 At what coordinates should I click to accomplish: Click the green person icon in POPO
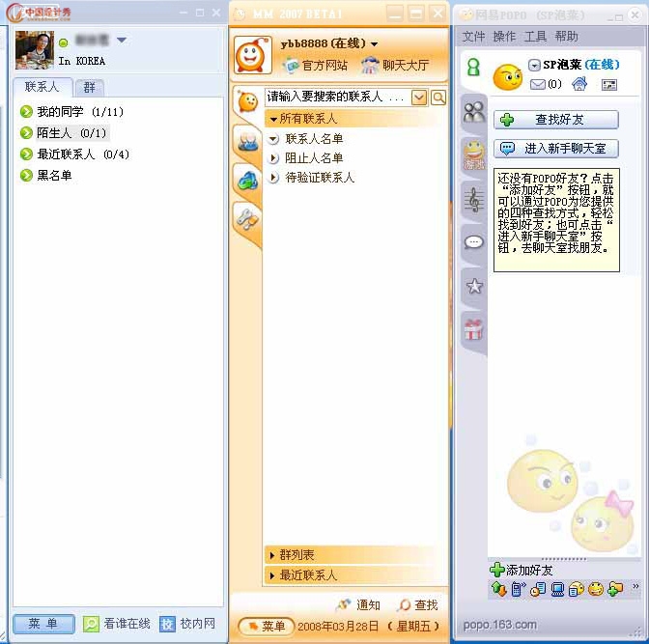[x=473, y=68]
